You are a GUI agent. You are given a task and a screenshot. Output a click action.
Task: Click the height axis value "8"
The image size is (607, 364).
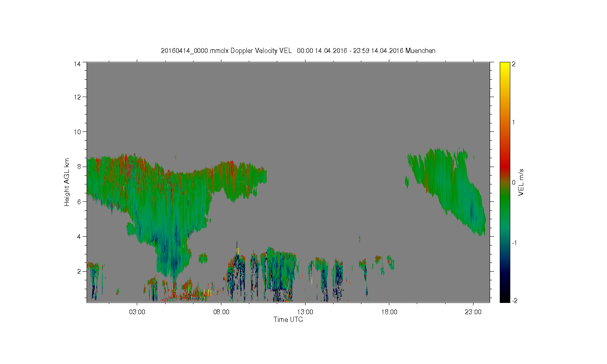[x=79, y=166]
